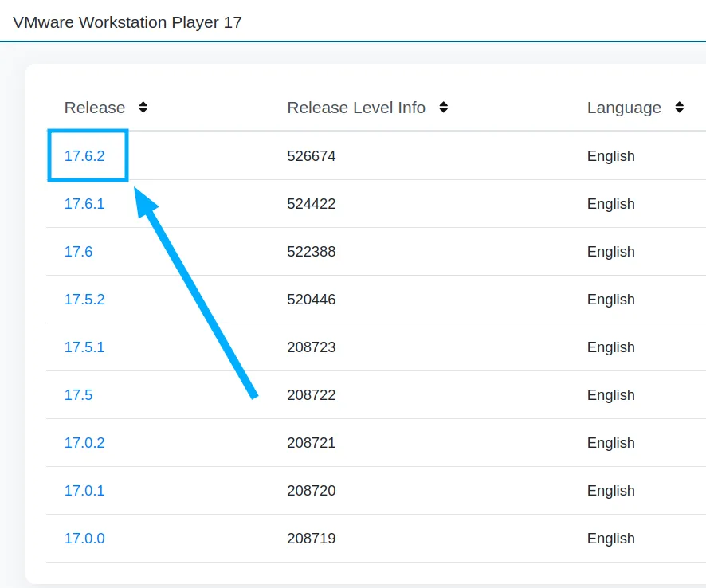Open release 17.6 link

78,251
